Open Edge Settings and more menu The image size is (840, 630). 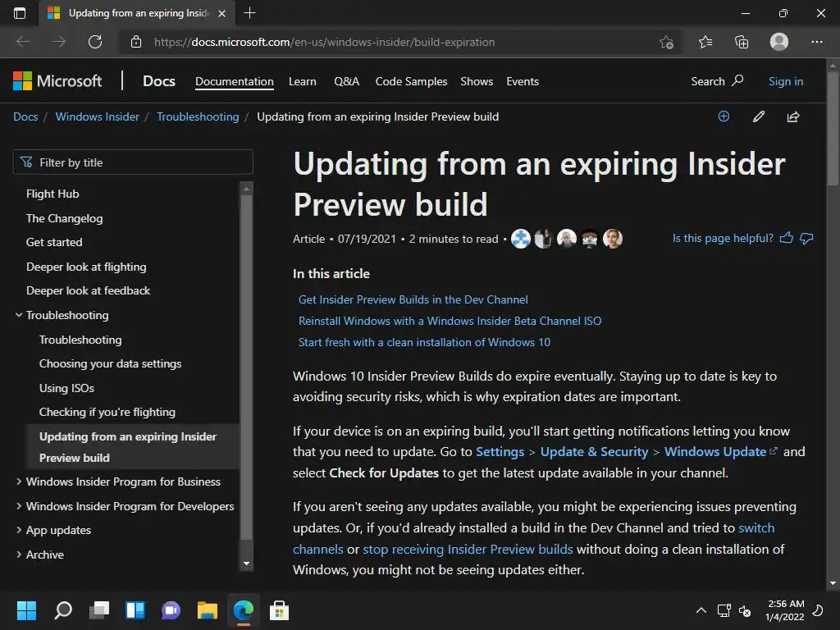click(816, 42)
